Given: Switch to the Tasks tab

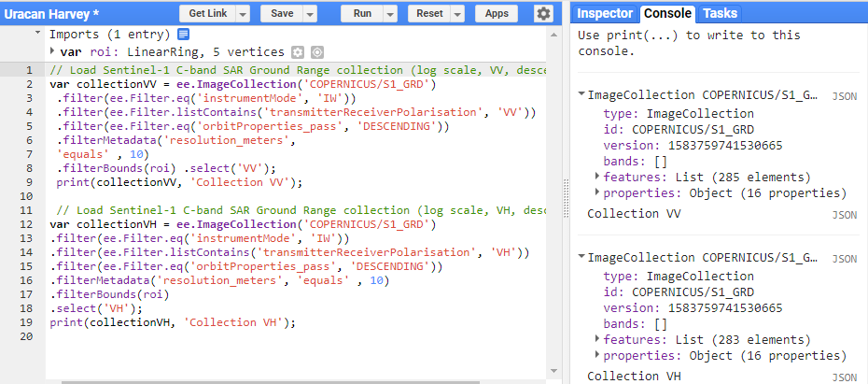Looking at the screenshot, I should click(x=720, y=13).
